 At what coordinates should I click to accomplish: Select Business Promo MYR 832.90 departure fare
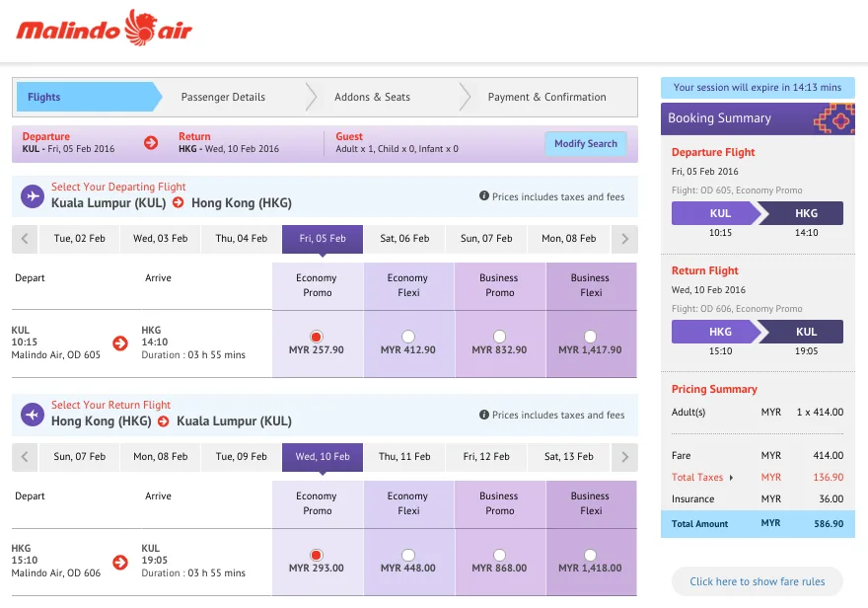(499, 337)
